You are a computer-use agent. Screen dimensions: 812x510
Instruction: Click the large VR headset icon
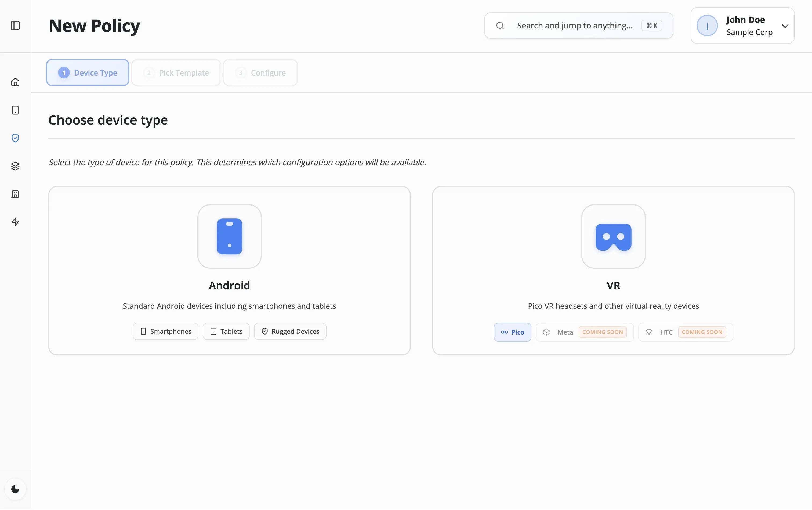coord(613,236)
